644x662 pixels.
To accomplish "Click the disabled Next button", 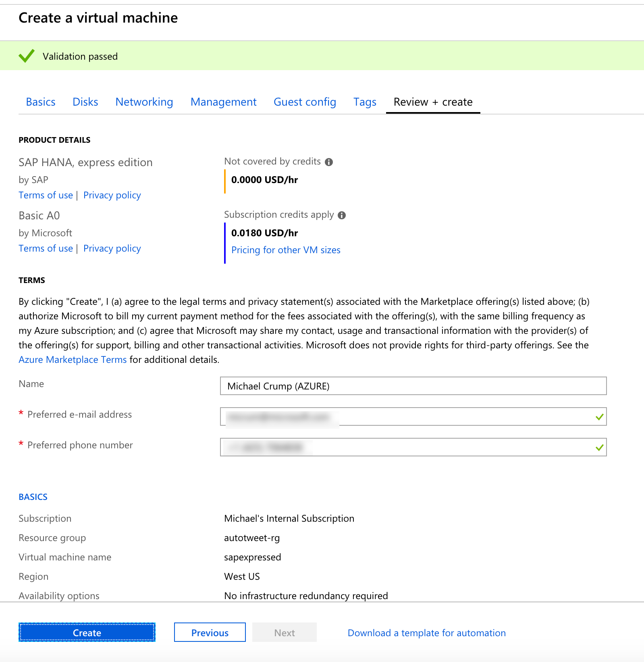I will pyautogui.click(x=285, y=633).
